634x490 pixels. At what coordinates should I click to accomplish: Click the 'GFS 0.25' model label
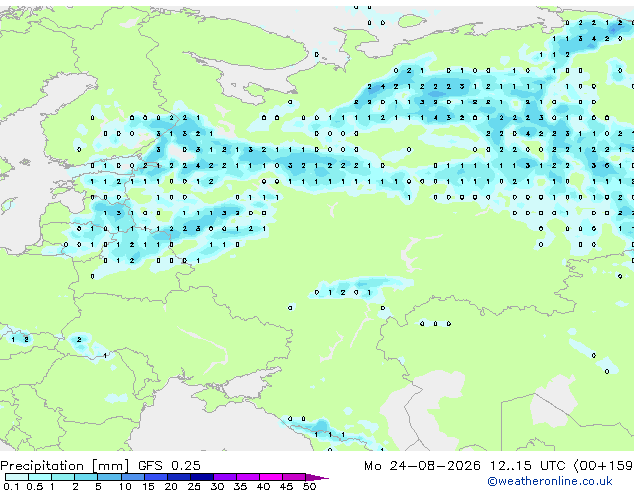pyautogui.click(x=169, y=465)
